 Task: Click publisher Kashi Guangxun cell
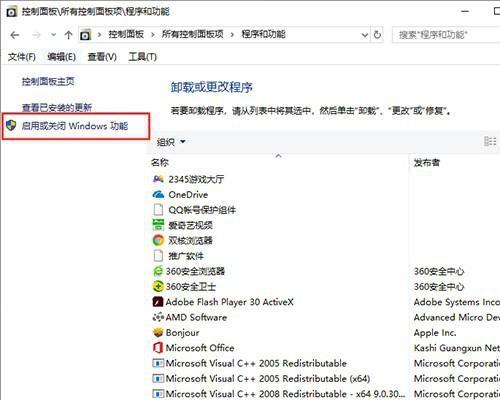457,348
